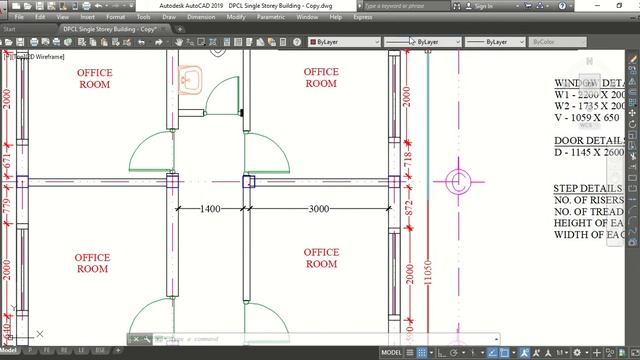Open the Modify menu
The image size is (640, 360).
(236, 17)
